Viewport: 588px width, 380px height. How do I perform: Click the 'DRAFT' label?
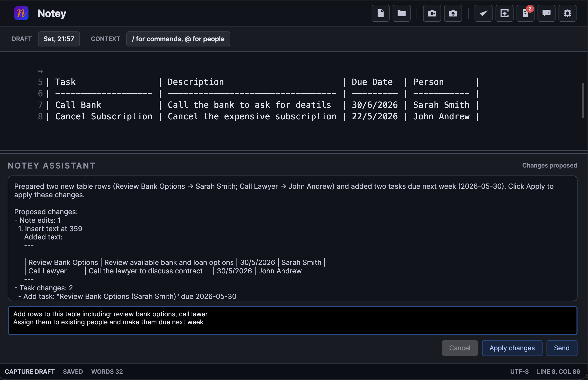click(x=22, y=39)
